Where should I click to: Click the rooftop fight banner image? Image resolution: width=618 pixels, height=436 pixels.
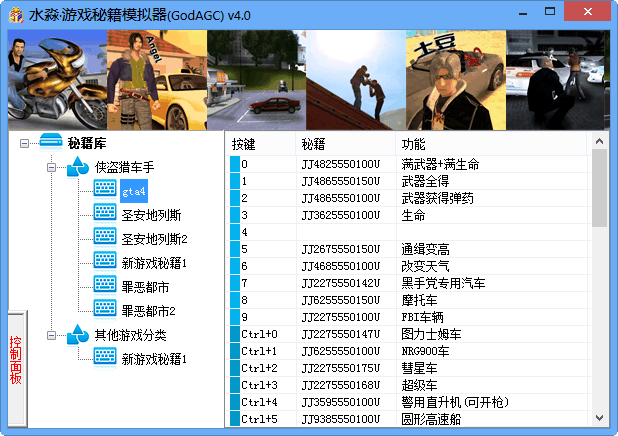pyautogui.click(x=356, y=80)
